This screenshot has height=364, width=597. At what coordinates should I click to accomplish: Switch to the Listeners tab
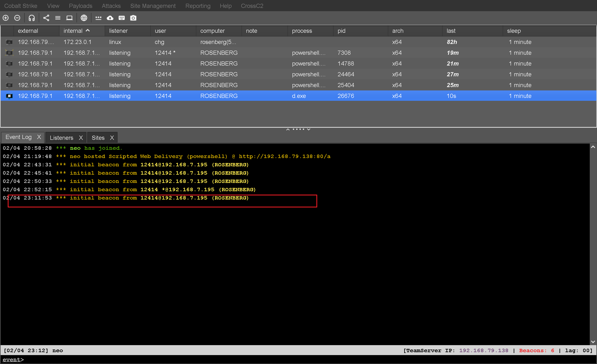(x=62, y=138)
